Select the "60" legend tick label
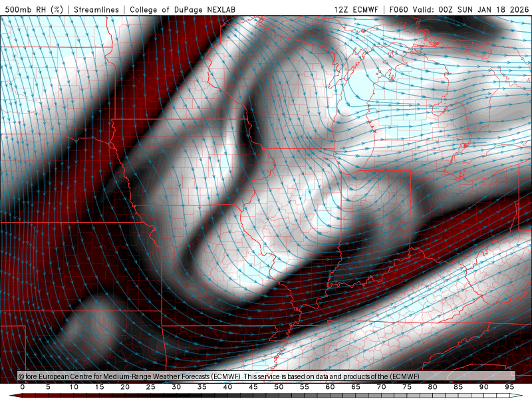 330,387
